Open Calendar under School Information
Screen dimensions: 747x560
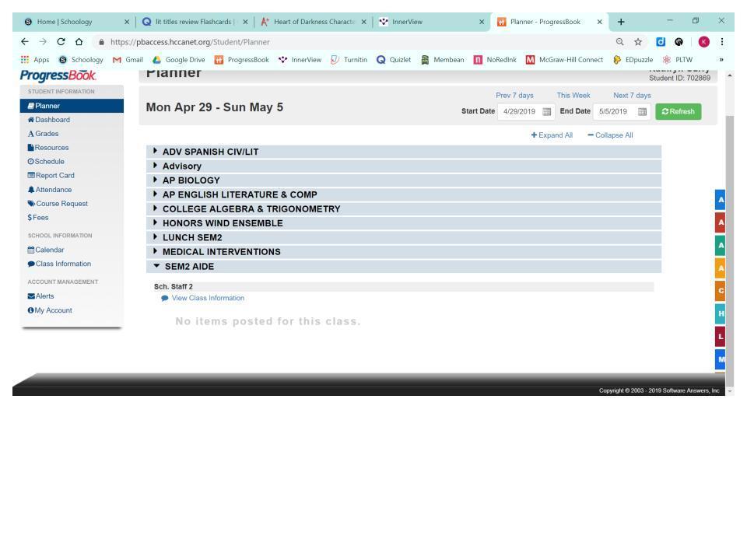tap(46, 250)
